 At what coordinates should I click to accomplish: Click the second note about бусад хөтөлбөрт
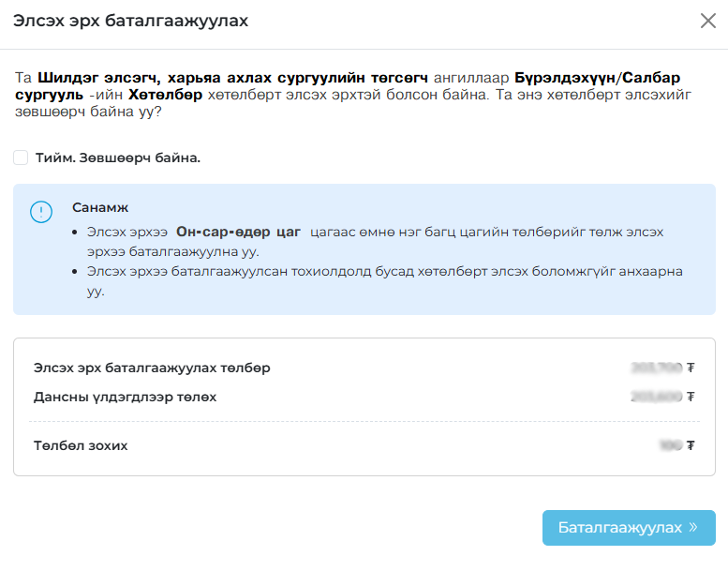384,280
